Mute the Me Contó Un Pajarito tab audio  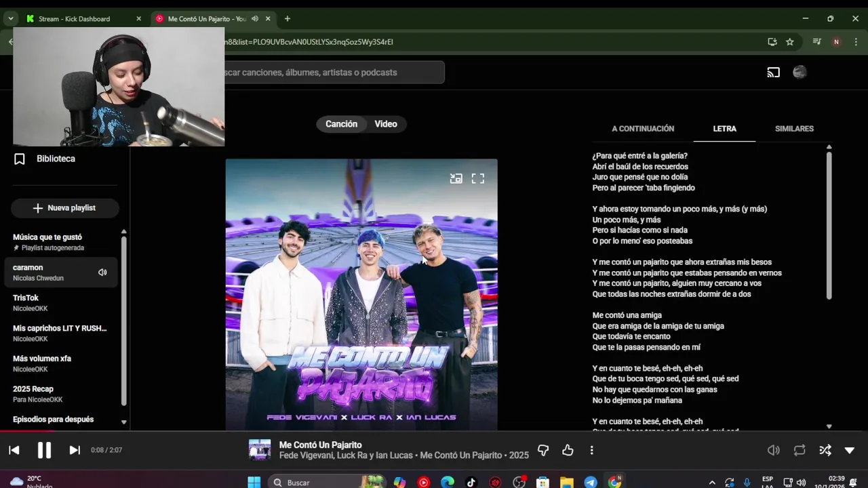coord(255,19)
